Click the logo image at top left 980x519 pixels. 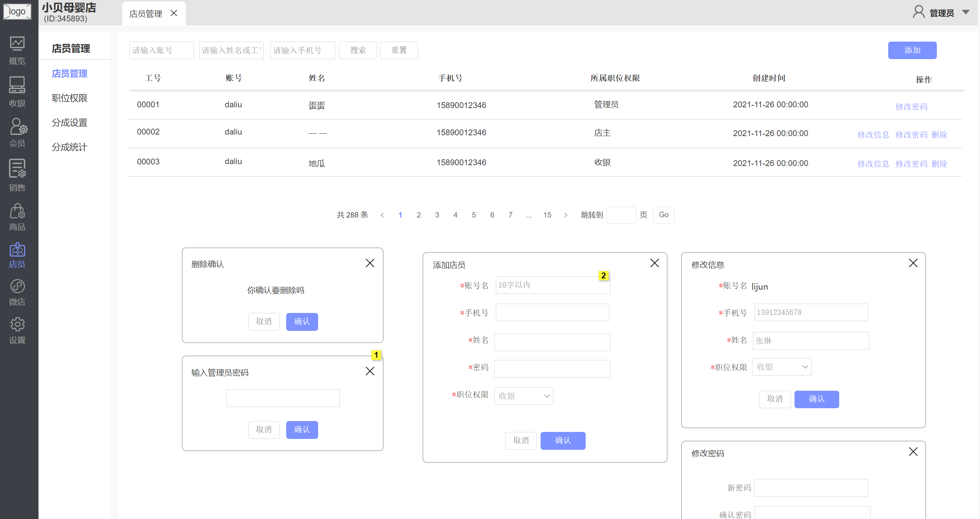17,11
